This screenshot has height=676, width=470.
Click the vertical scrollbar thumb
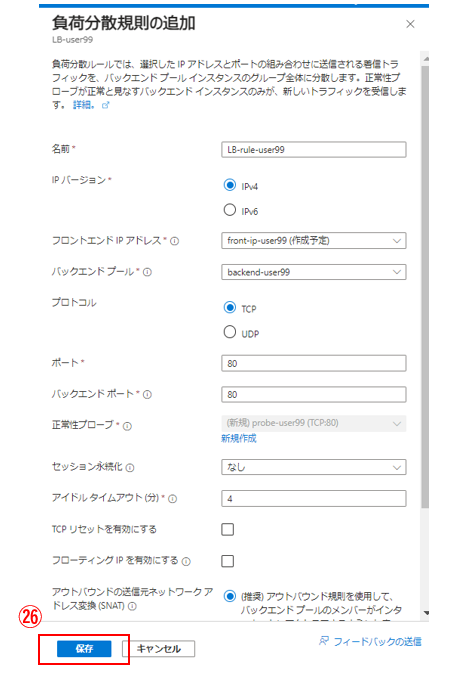point(425,287)
